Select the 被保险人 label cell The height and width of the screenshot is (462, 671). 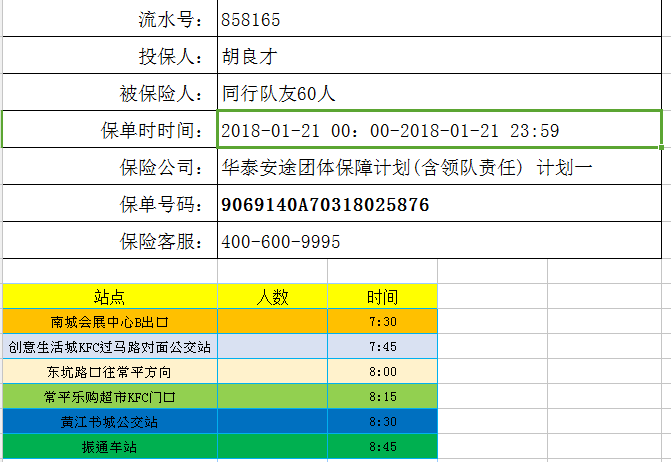click(110, 92)
